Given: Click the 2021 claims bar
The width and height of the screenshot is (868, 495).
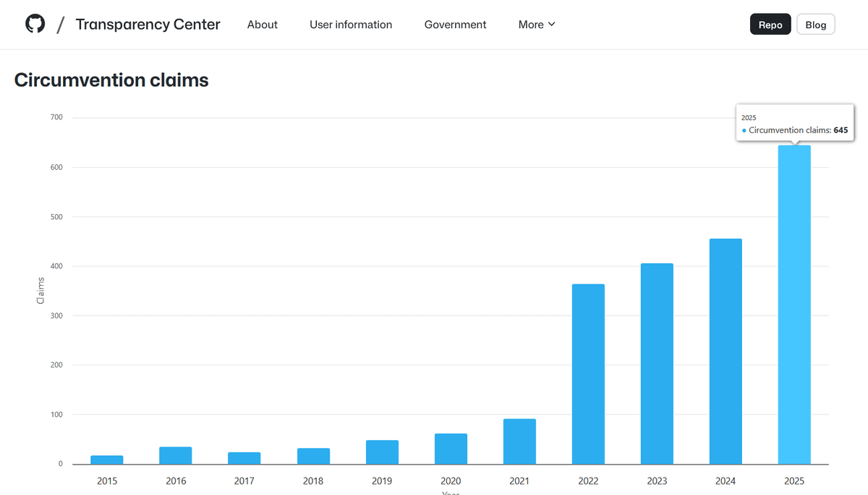Looking at the screenshot, I should [519, 441].
